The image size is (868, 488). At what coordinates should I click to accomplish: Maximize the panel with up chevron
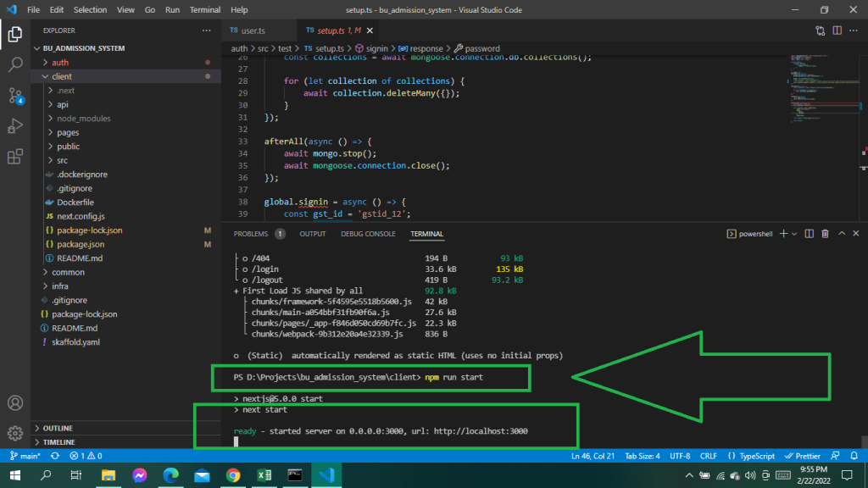(842, 234)
